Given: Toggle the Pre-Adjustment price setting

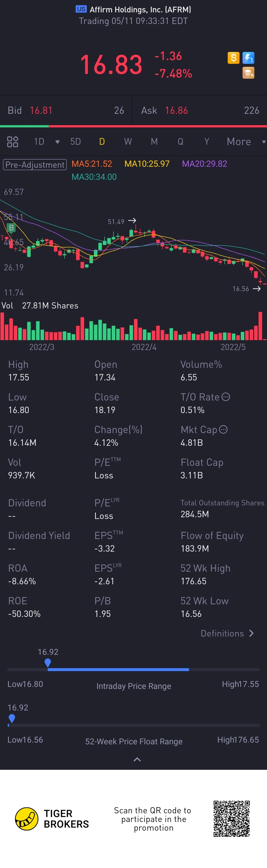Looking at the screenshot, I should click(x=35, y=165).
